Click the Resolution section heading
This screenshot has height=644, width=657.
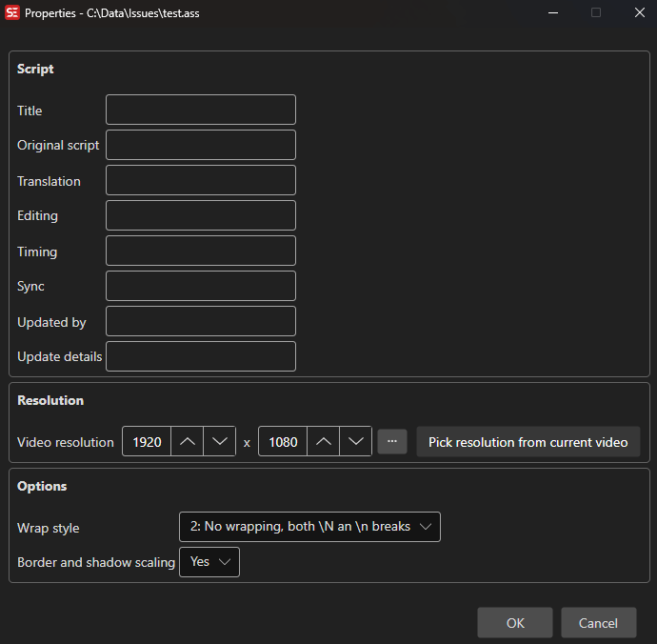tap(50, 400)
